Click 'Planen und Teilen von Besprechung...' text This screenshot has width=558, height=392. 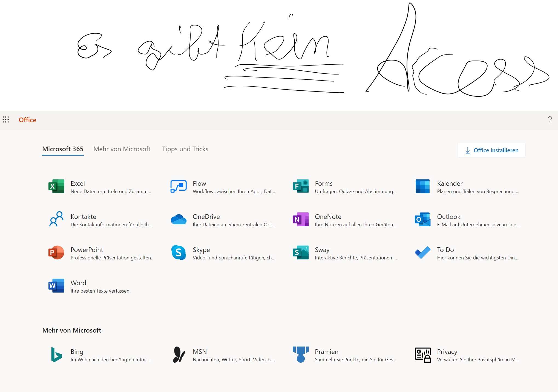[x=478, y=191]
